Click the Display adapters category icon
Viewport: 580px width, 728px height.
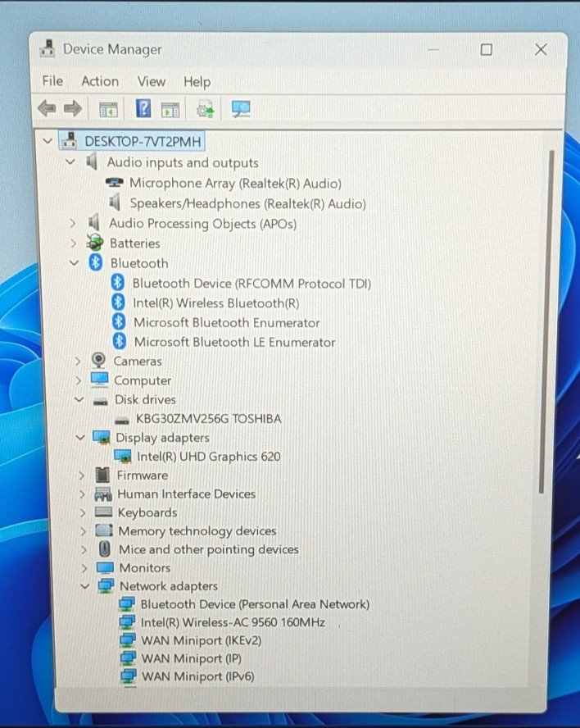coord(101,437)
